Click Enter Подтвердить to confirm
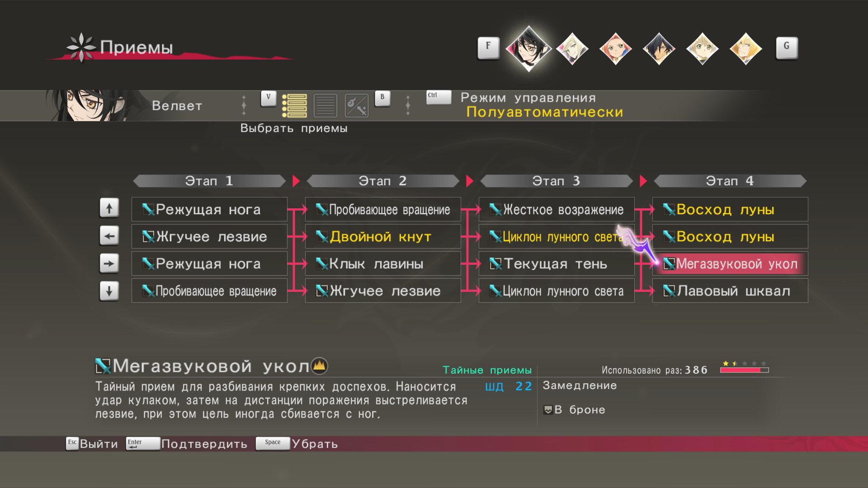Screen dimensions: 868x488 click(x=187, y=444)
